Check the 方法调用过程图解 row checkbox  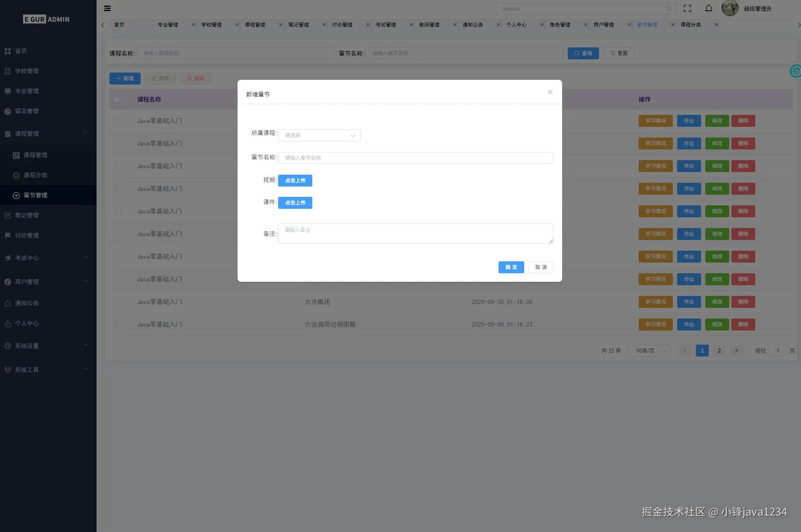point(118,325)
